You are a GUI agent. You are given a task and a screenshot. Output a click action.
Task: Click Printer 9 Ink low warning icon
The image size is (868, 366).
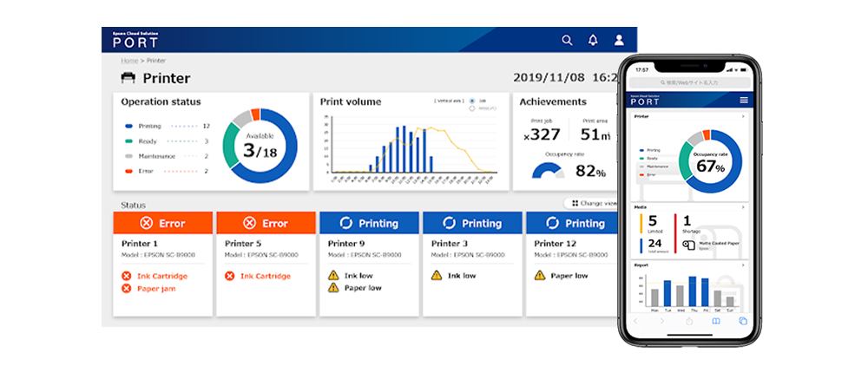coord(333,276)
